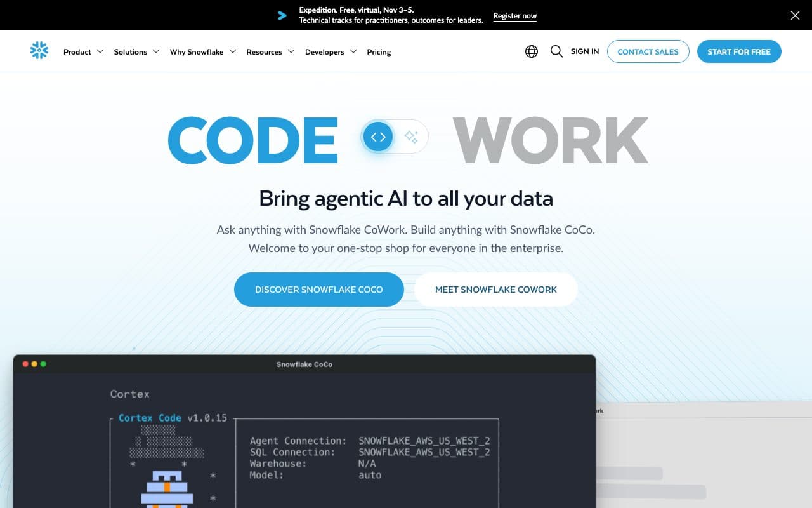Click the yellow minimize dot in CoCo window
Viewport: 812px width, 508px height.
[x=34, y=364]
